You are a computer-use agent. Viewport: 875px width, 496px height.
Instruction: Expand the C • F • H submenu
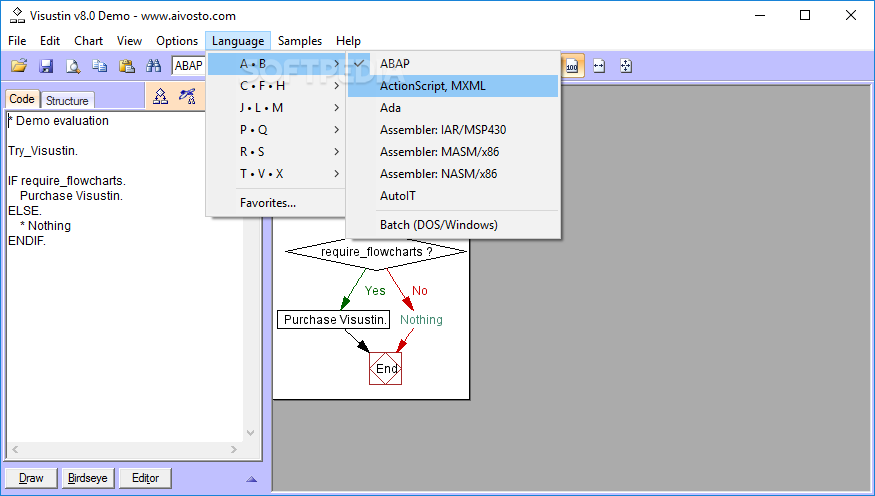pos(276,86)
